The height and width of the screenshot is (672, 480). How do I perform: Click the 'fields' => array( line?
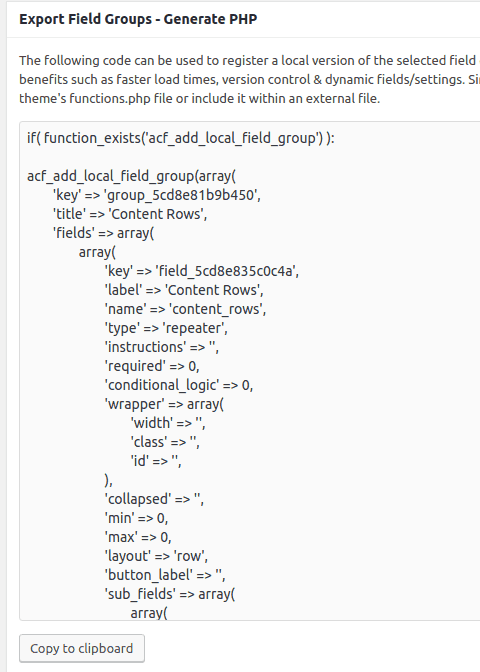[103, 233]
